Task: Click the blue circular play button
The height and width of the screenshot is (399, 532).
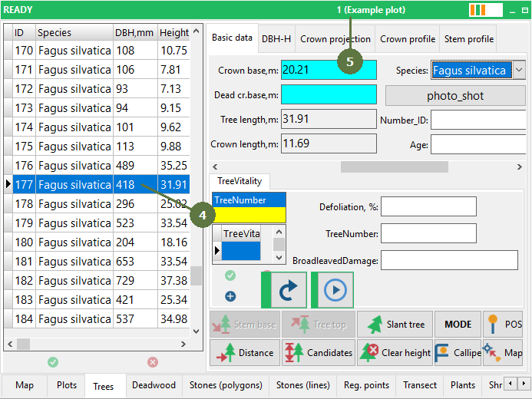Action: coord(335,290)
